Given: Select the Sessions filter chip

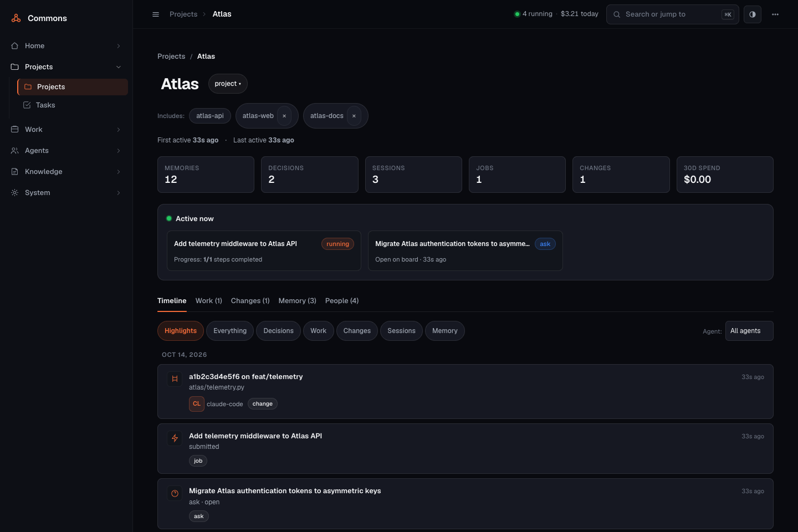Looking at the screenshot, I should 401,331.
